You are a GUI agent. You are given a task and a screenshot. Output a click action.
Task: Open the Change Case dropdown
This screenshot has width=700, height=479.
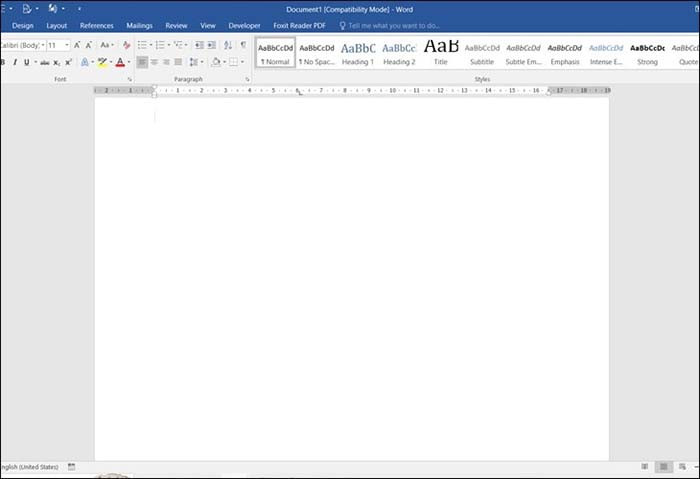pyautogui.click(x=106, y=45)
